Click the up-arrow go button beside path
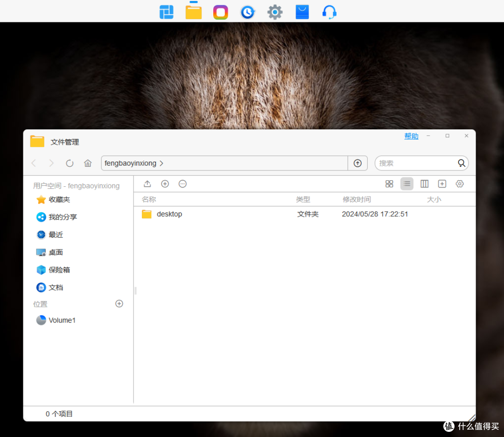504x437 pixels. tap(357, 163)
